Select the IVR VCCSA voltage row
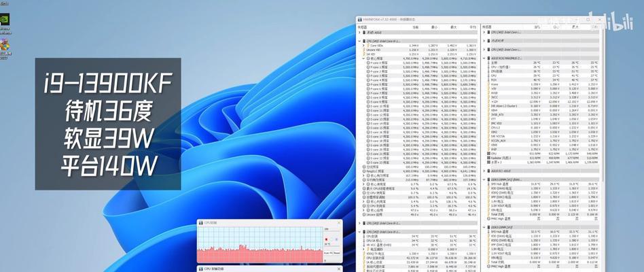The width and height of the screenshot is (644, 272). click(x=543, y=136)
